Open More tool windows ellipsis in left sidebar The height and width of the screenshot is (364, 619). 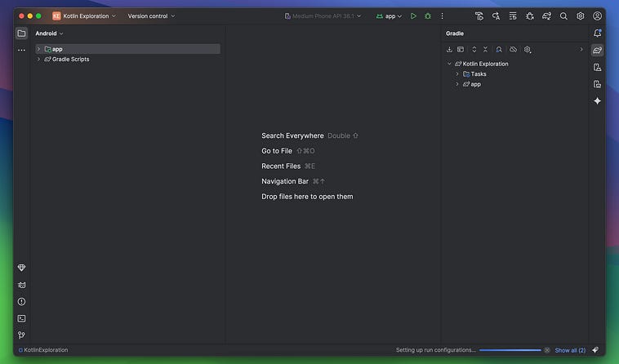point(21,50)
